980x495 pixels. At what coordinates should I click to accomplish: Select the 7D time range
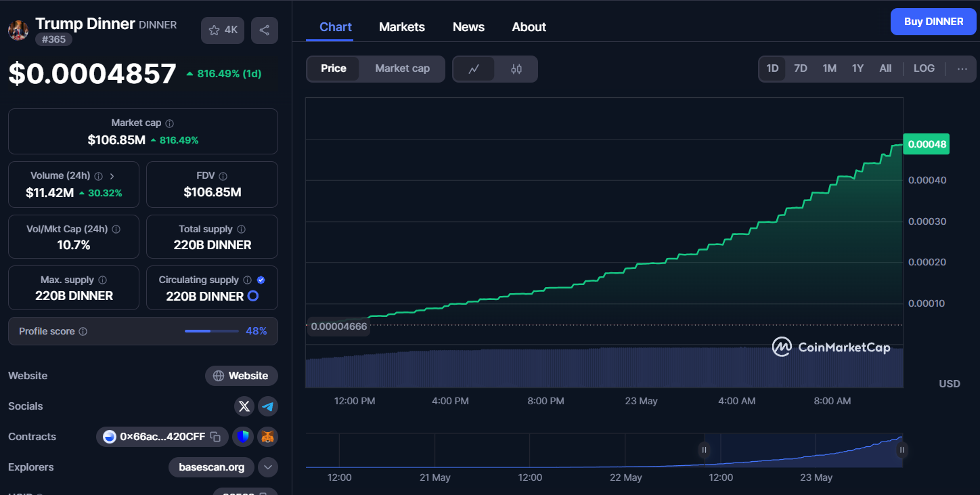click(800, 68)
